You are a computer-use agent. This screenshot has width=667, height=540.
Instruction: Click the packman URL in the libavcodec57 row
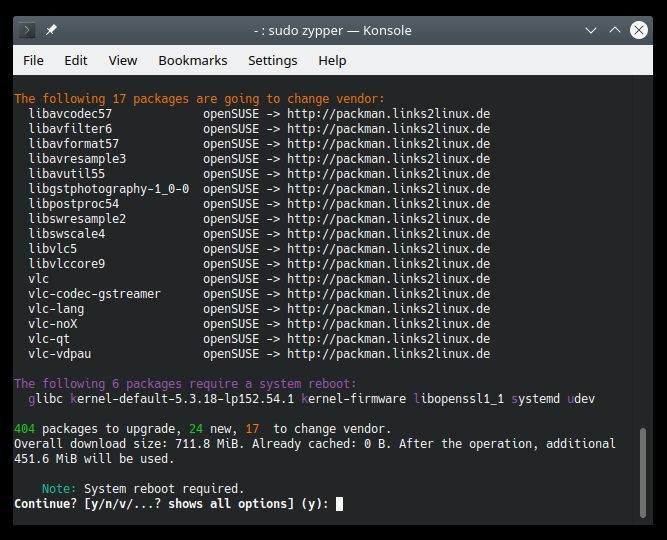(388, 114)
